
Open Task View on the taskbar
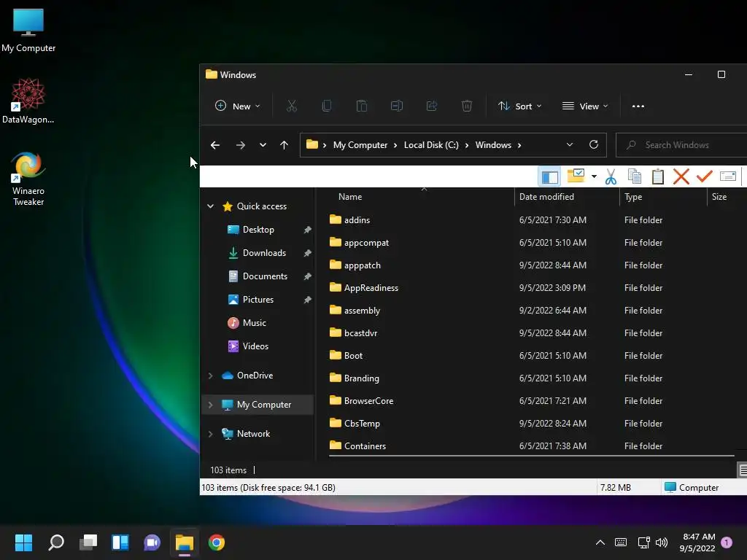click(x=88, y=542)
